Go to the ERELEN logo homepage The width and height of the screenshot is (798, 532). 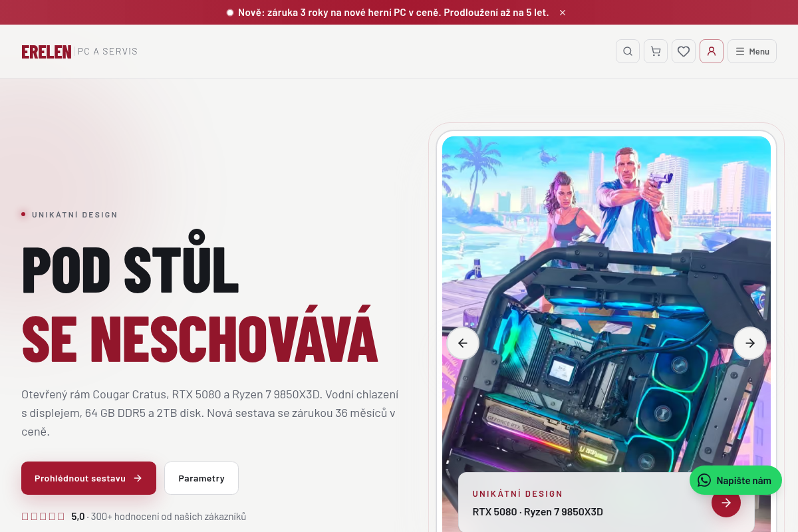pos(47,52)
